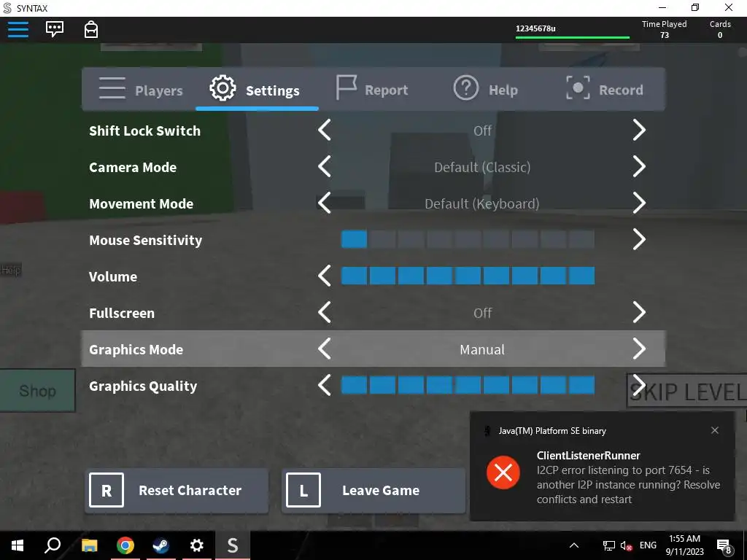Viewport: 747px width, 560px height.
Task: Decrease Graphics Quality with left arrow
Action: (325, 385)
